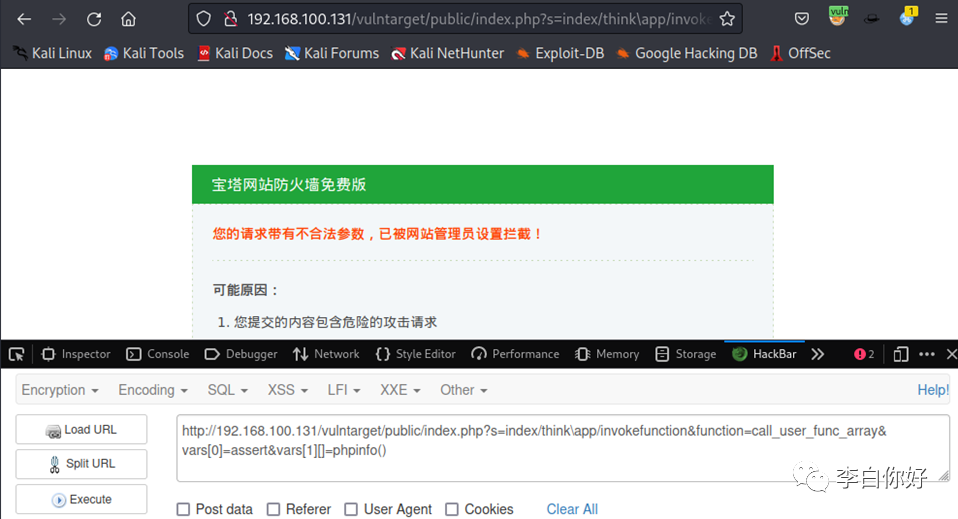The image size is (958, 519).
Task: Click the 宝塔网站防火墙免费版 header text
Action: coord(288,185)
